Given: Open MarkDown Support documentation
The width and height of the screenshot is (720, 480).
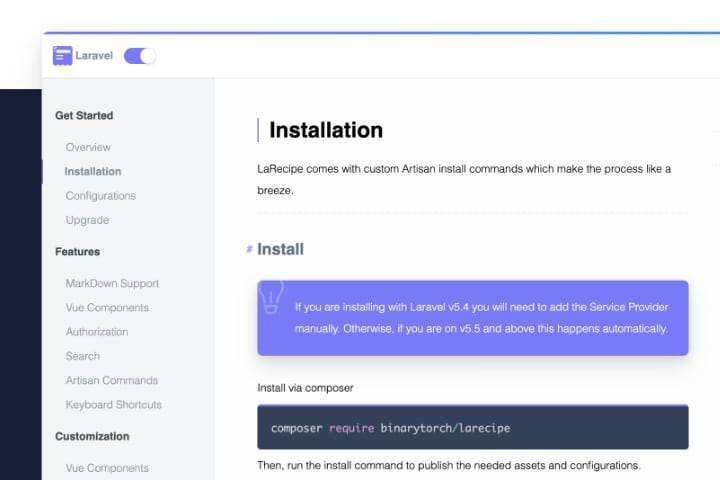Looking at the screenshot, I should point(112,284).
